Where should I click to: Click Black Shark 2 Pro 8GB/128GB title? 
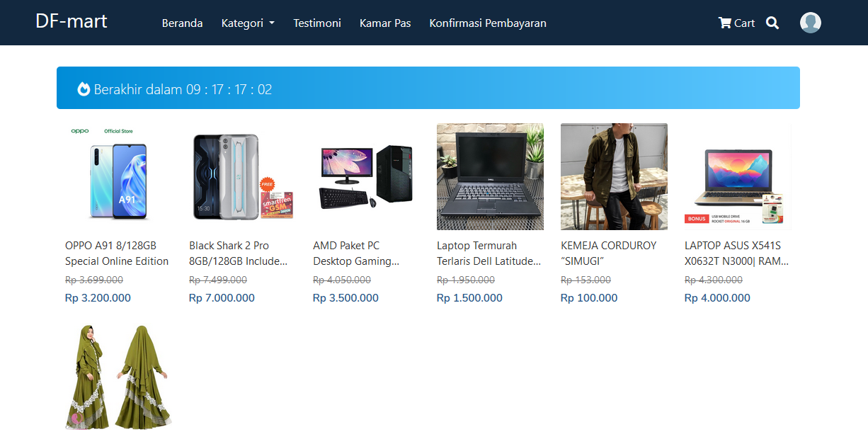[x=239, y=253]
